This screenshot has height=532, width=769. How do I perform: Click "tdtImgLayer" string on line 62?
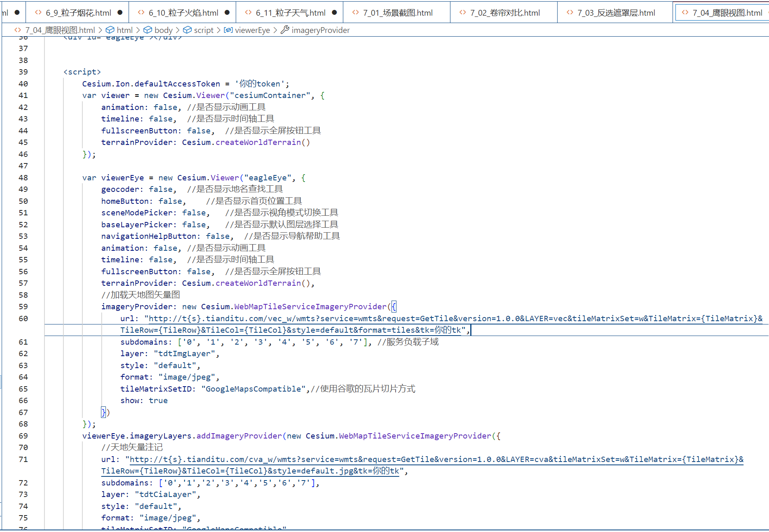(x=185, y=353)
